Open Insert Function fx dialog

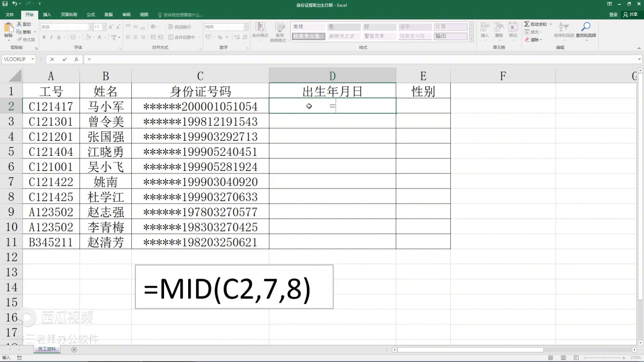[x=76, y=59]
